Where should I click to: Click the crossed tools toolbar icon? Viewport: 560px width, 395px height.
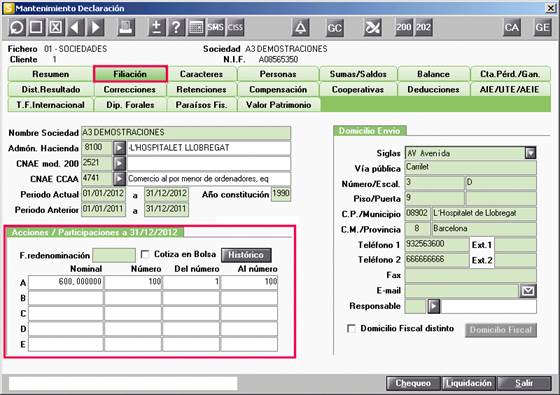pyautogui.click(x=372, y=28)
